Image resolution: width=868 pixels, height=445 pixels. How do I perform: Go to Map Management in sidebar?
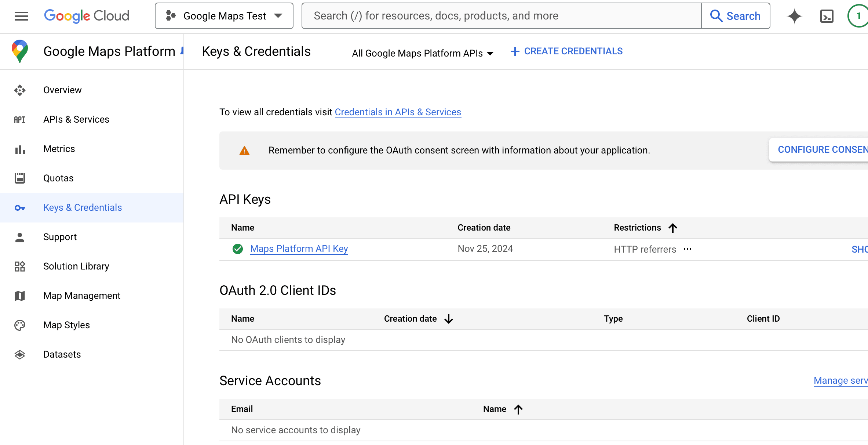81,296
